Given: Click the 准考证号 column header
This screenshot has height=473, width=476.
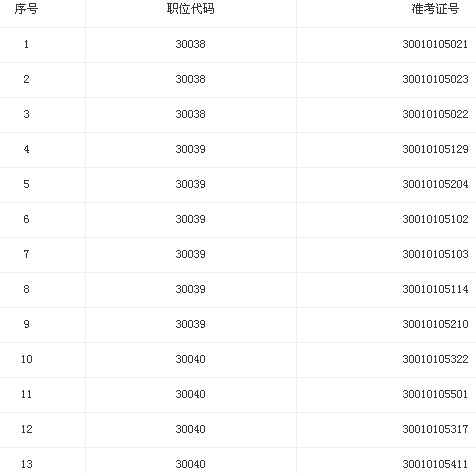Looking at the screenshot, I should [435, 9].
